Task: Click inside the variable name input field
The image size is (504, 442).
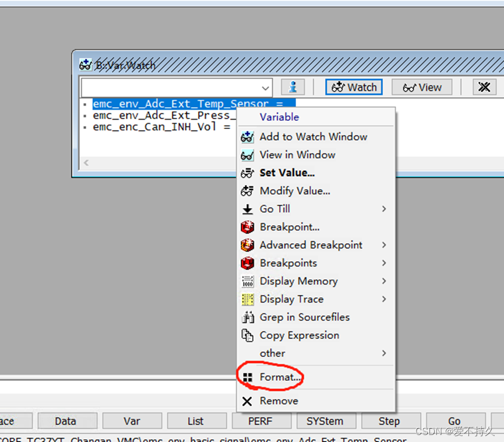Action: [x=170, y=88]
